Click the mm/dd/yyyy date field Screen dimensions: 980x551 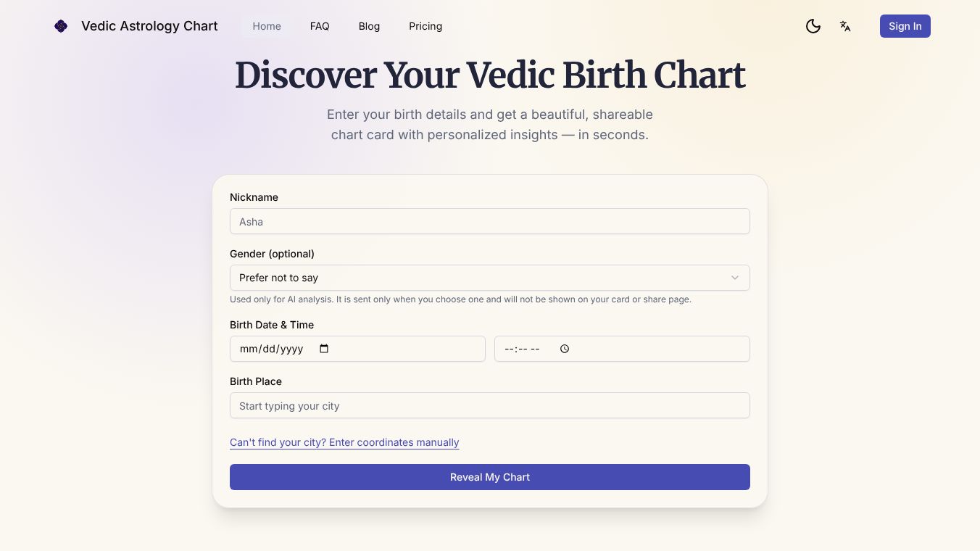[275, 349]
